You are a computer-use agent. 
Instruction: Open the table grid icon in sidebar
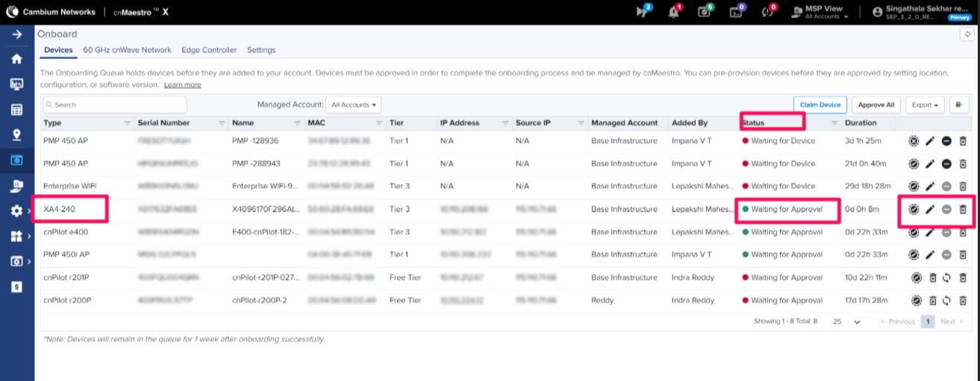16,110
